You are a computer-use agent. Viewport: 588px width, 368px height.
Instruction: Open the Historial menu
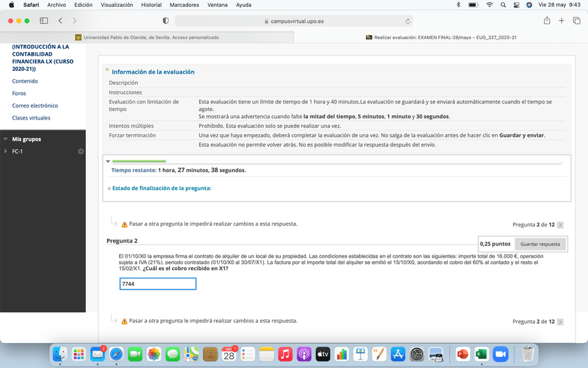(151, 5)
